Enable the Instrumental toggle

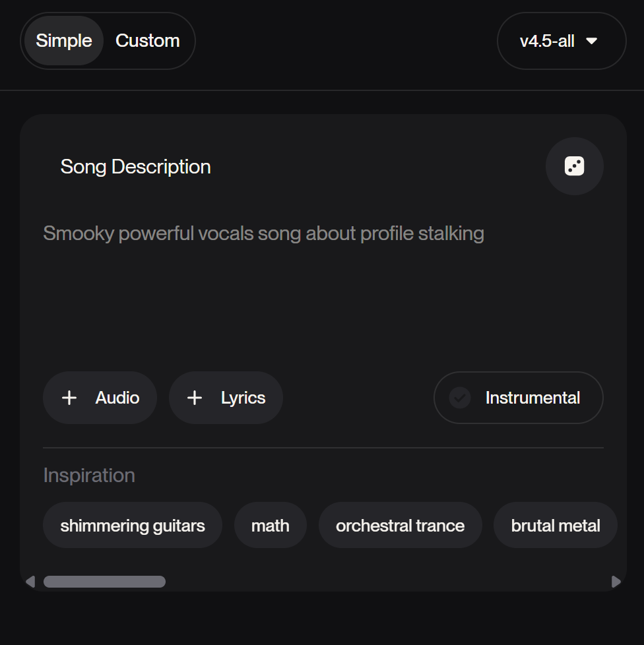[519, 398]
